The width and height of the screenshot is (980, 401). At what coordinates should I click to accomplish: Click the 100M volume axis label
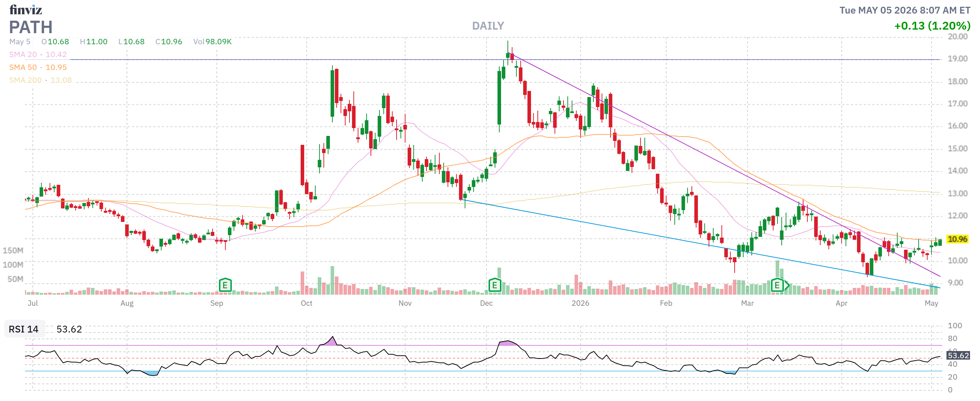tap(13, 265)
